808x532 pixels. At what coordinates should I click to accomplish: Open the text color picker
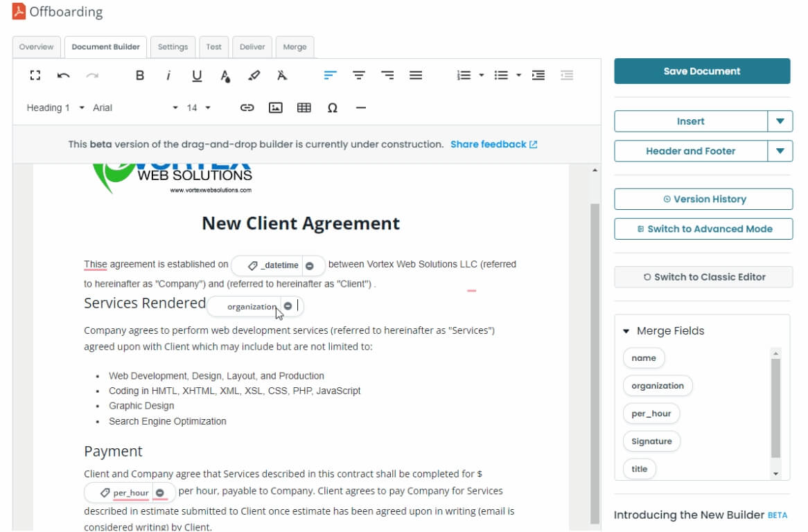pyautogui.click(x=225, y=76)
